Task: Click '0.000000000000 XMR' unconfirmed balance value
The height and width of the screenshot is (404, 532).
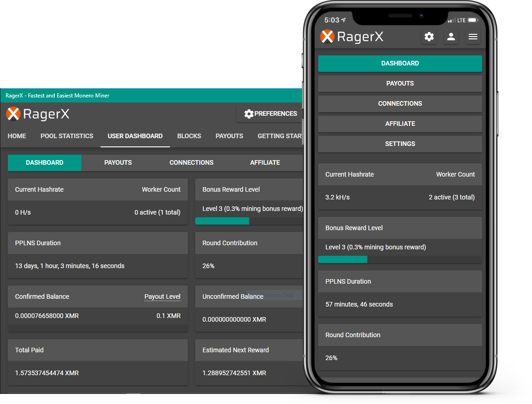Action: 234,319
